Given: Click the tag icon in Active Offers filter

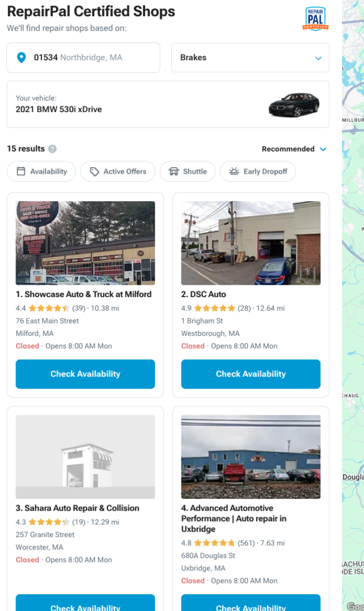Looking at the screenshot, I should (94, 171).
